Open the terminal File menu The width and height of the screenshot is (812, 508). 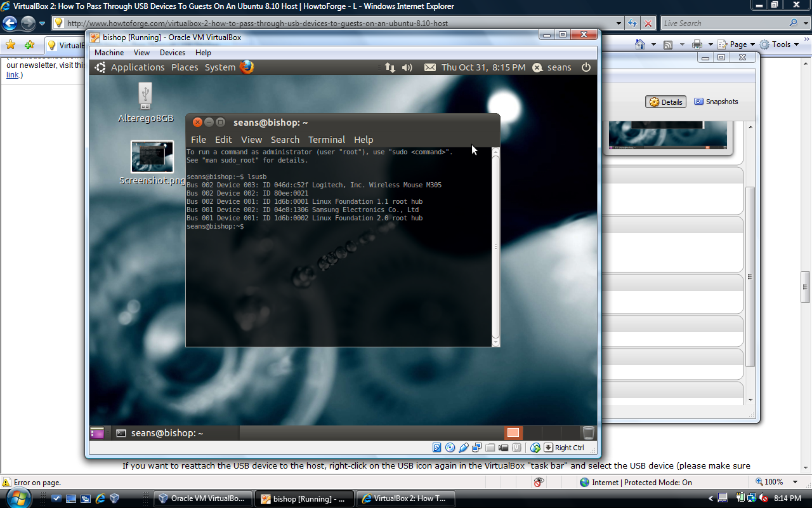pos(199,140)
